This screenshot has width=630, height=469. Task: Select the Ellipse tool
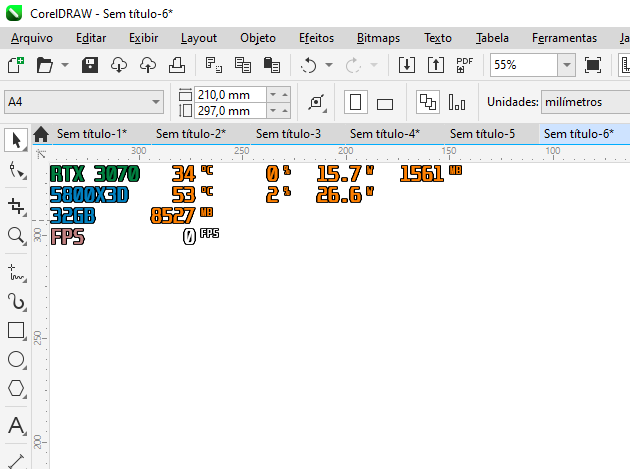click(x=16, y=359)
